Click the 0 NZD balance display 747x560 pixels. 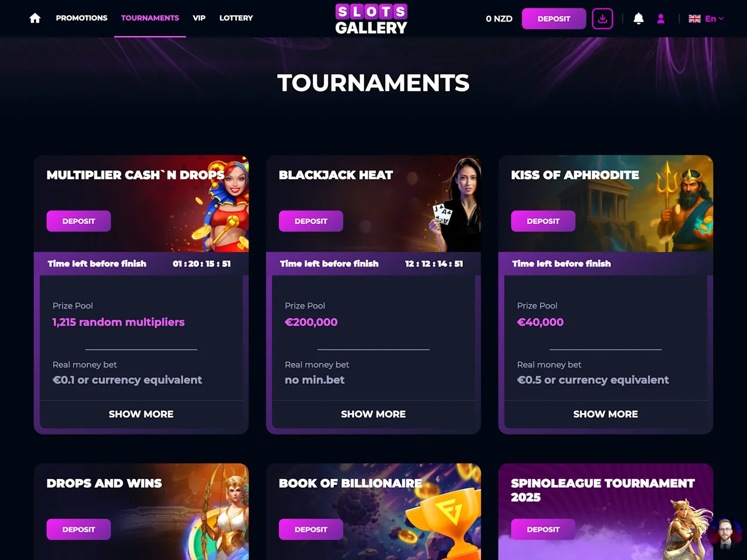click(x=499, y=19)
